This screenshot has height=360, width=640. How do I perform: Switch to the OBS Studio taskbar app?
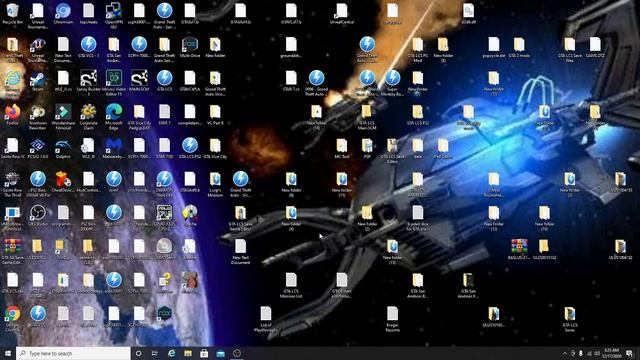coord(237,353)
